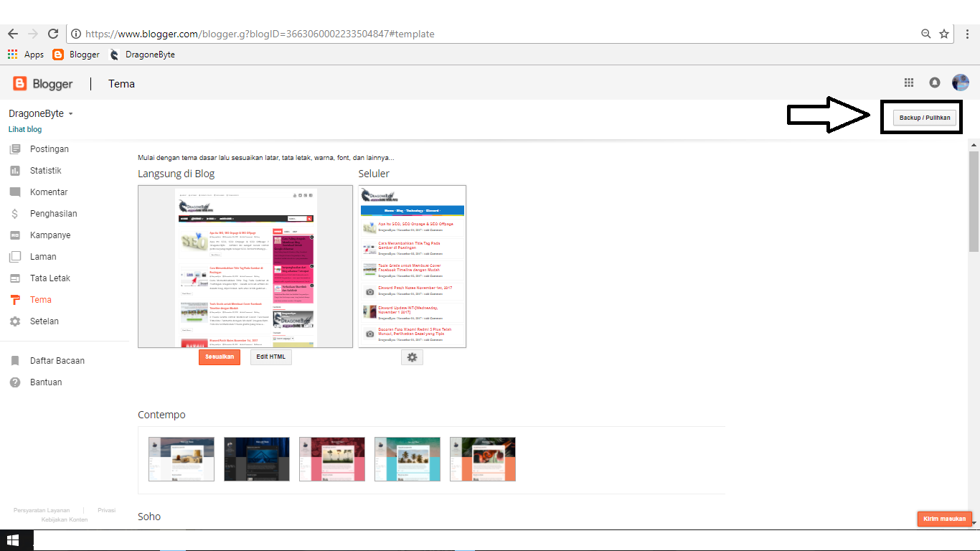Open Laman in the sidebar

(43, 257)
